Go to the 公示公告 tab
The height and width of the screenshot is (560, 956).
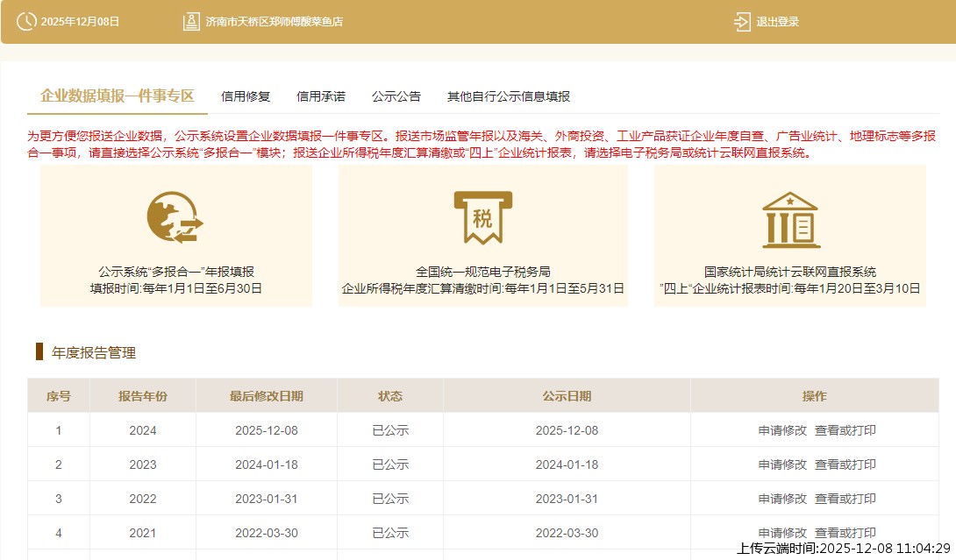tap(396, 96)
